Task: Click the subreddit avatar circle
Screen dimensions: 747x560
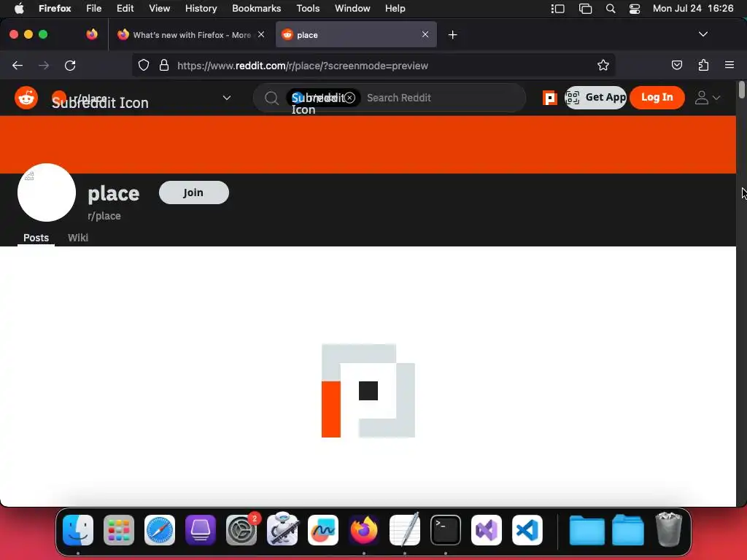Action: (47, 192)
